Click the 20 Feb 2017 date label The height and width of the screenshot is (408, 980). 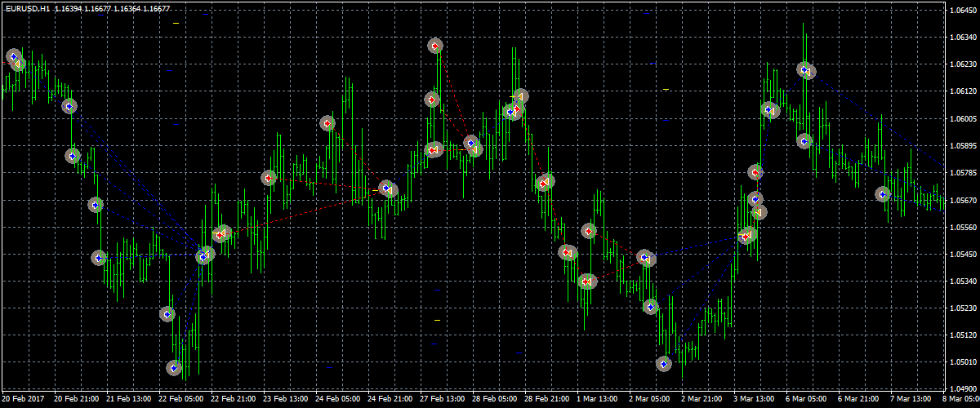[x=22, y=400]
